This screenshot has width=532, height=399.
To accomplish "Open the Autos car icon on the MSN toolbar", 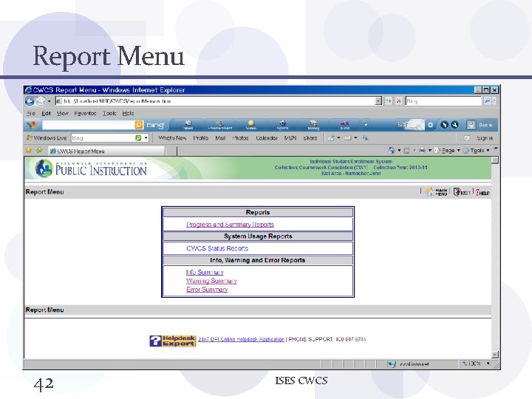I will 345,125.
